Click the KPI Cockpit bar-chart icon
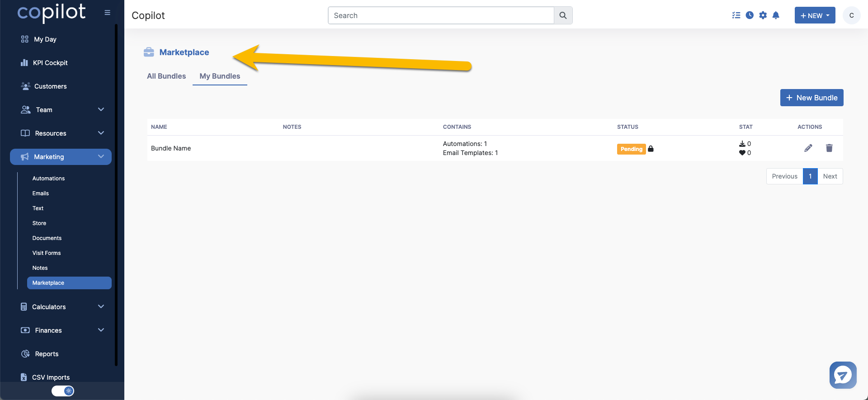 pyautogui.click(x=24, y=63)
